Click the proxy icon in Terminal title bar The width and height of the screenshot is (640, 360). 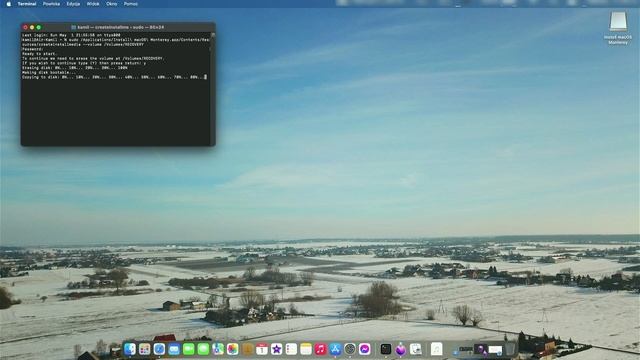74,27
